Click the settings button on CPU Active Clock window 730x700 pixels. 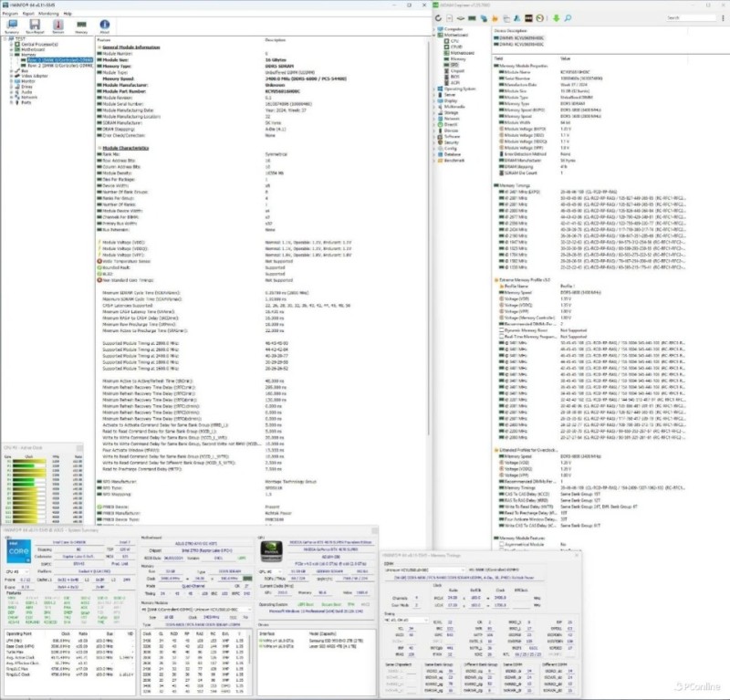point(79,448)
